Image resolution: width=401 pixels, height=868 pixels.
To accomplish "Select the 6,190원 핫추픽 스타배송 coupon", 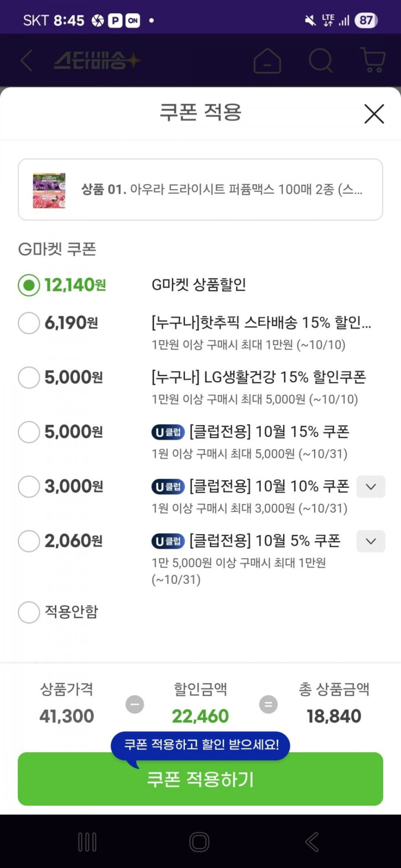I will (x=29, y=323).
